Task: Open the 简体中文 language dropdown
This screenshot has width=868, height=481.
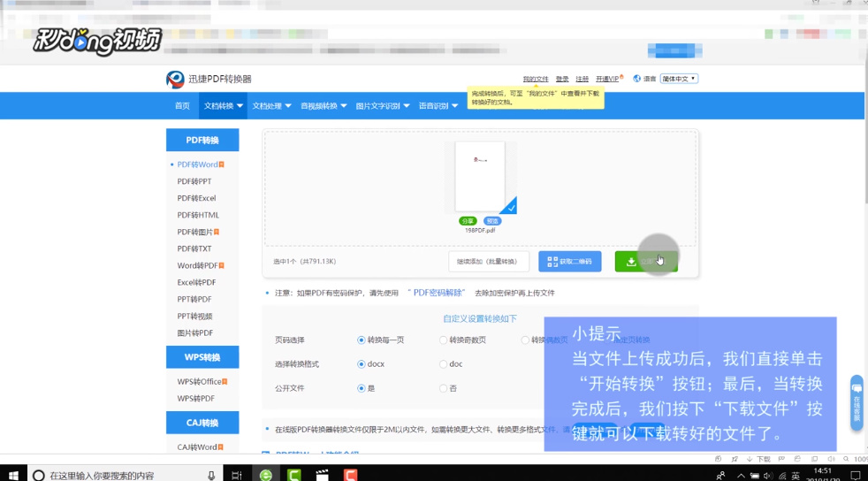Action: coord(679,79)
